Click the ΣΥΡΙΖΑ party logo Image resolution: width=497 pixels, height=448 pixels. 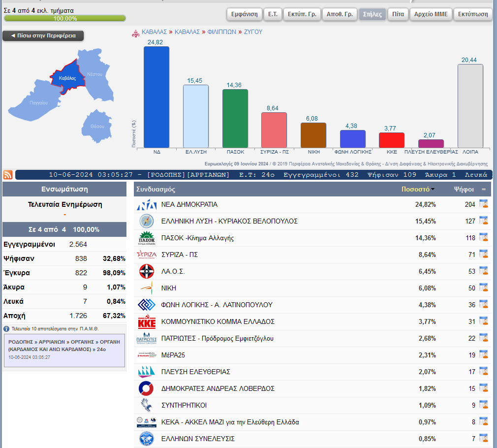147,255
